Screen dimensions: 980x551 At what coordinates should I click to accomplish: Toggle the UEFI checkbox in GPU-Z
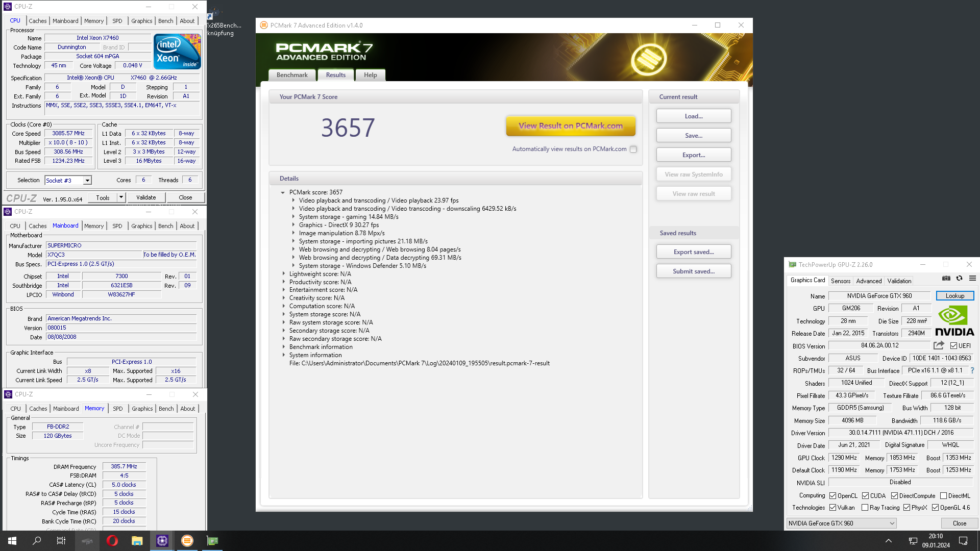coord(953,346)
